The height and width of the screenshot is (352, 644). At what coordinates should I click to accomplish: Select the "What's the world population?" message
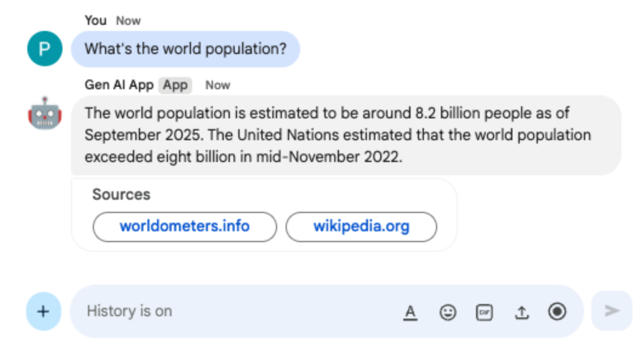[185, 49]
